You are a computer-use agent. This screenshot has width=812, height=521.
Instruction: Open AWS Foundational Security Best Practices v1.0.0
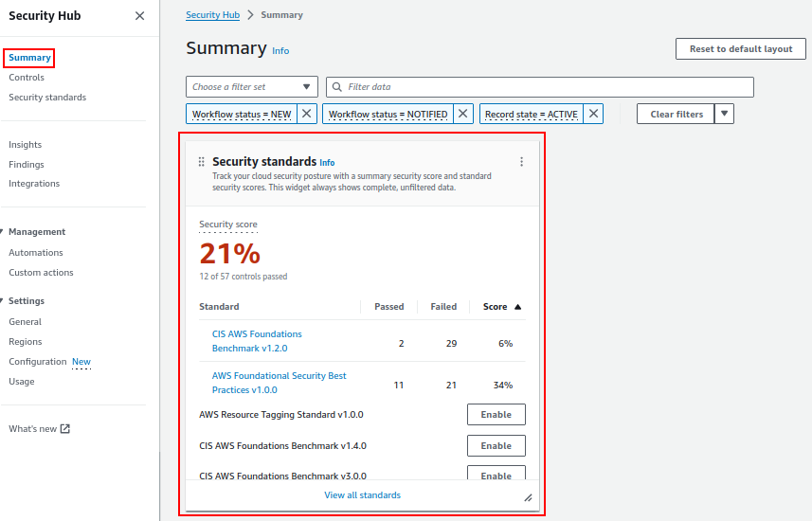coord(280,383)
